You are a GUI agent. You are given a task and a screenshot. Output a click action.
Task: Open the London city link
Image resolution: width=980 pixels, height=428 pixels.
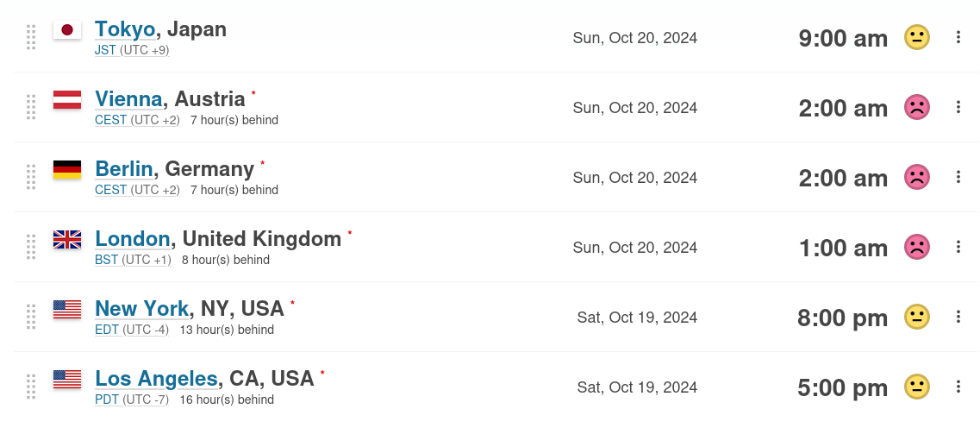coord(133,239)
